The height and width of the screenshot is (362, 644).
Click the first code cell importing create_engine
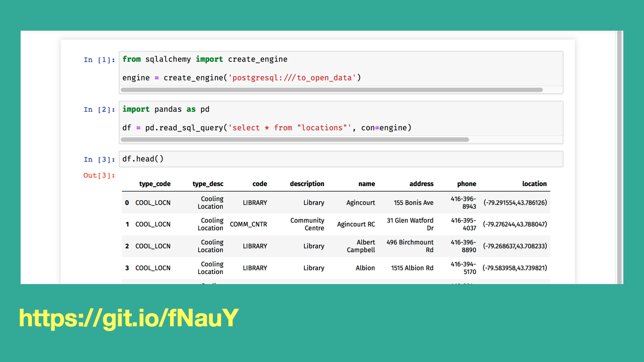(341, 68)
